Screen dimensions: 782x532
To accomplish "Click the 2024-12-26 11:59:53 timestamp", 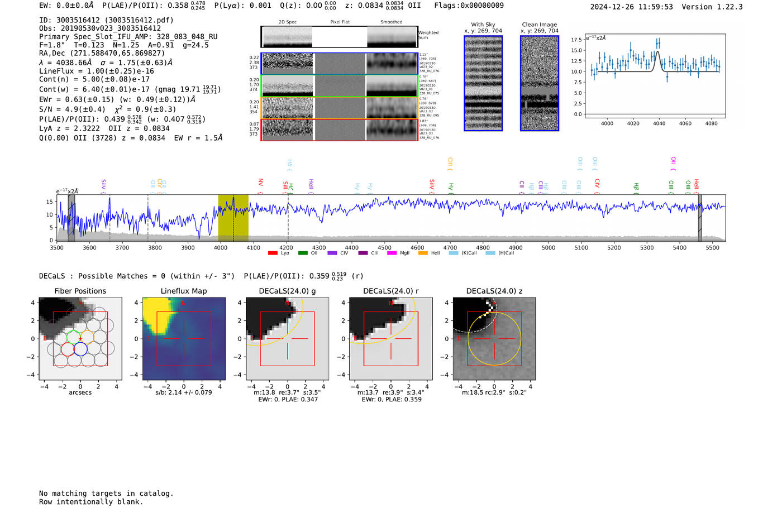I will (x=631, y=7).
